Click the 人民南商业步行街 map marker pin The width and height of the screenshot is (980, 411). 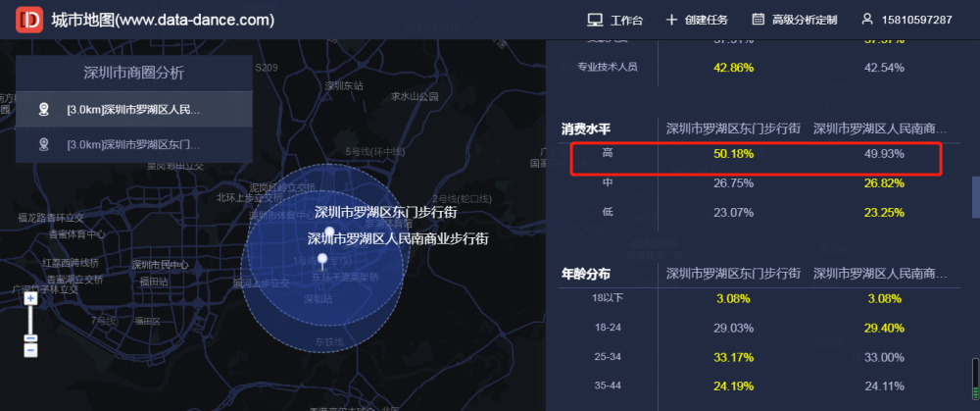click(322, 260)
